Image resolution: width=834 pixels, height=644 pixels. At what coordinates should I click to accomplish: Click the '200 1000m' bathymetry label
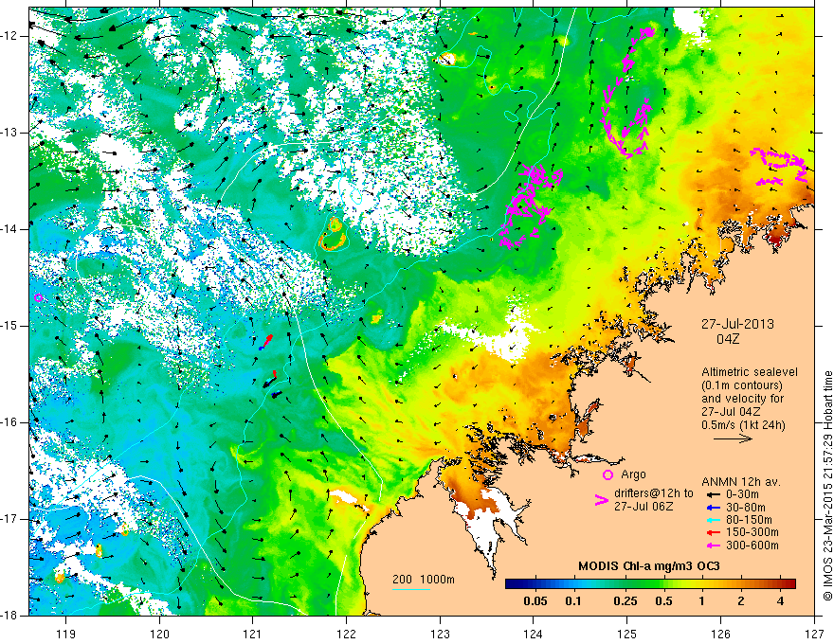(x=424, y=580)
